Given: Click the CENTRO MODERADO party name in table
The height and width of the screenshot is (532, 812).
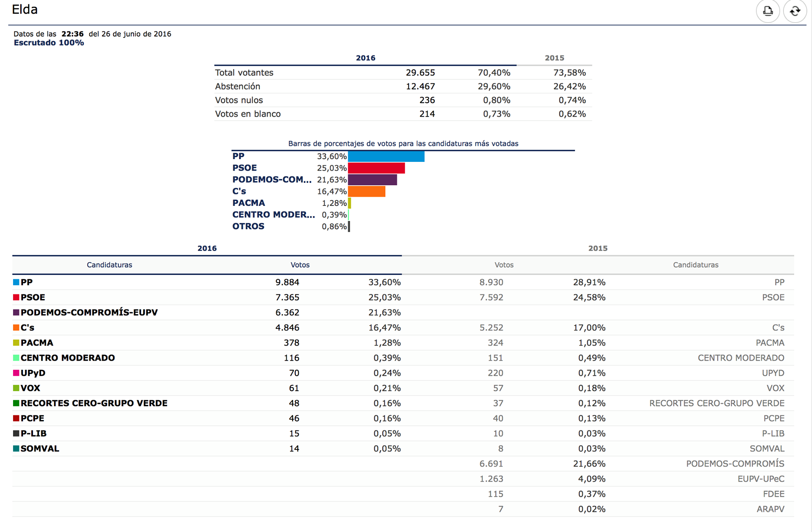Looking at the screenshot, I should [x=68, y=358].
